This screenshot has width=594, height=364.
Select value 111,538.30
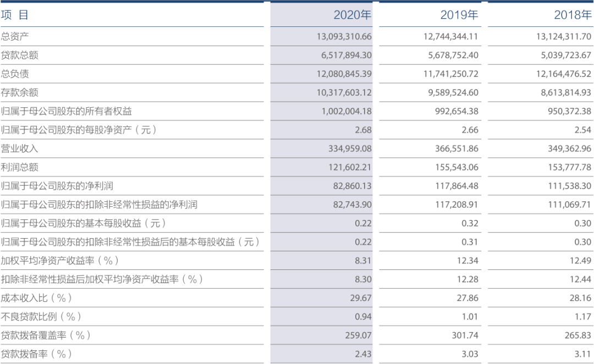(569, 186)
